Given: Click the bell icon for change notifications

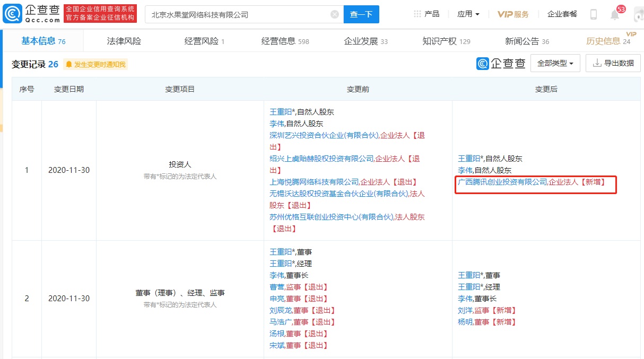Looking at the screenshot, I should pyautogui.click(x=69, y=65).
